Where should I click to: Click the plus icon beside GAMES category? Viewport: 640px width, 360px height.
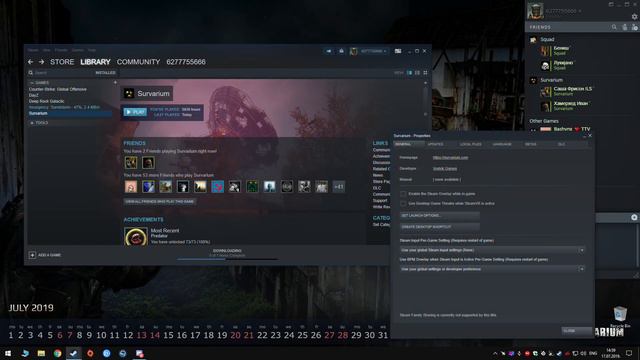[x=115, y=82]
